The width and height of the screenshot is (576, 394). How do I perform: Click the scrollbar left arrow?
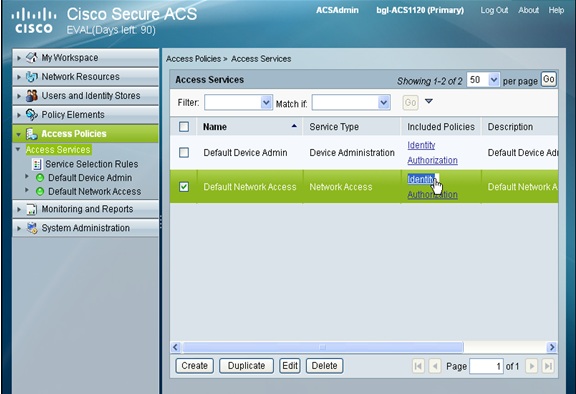click(x=176, y=347)
